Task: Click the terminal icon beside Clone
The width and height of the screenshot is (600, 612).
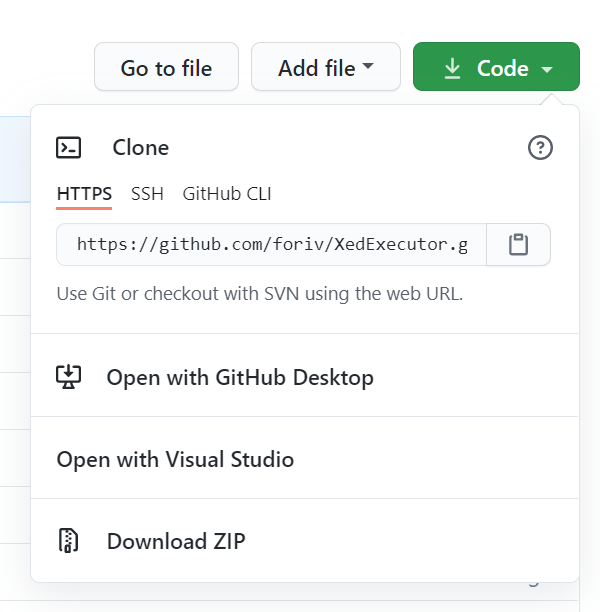Action: click(68, 148)
